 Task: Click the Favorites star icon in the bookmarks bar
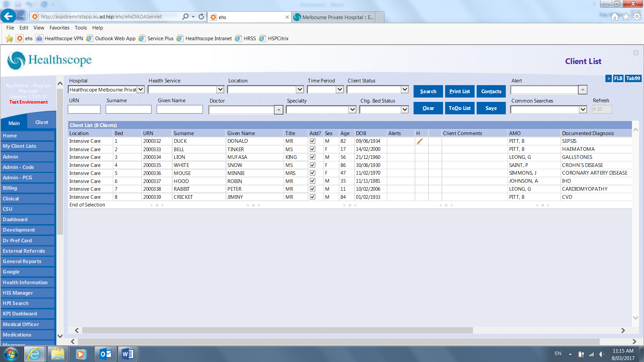pos(9,39)
